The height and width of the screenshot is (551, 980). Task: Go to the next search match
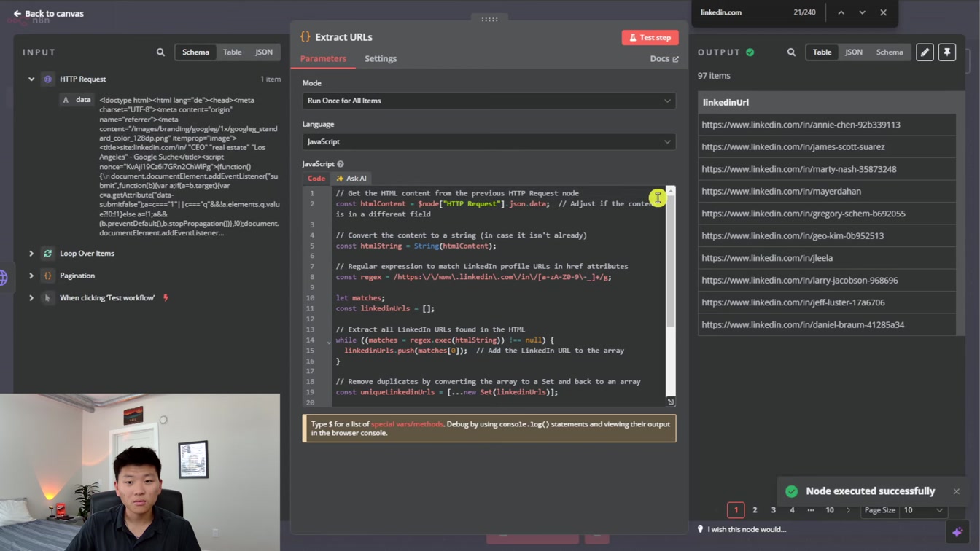click(862, 12)
